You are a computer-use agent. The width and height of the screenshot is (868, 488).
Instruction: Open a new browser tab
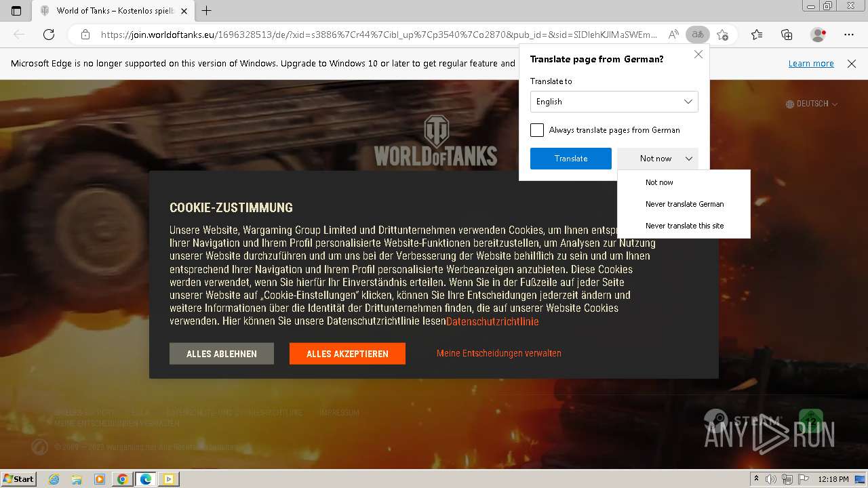click(x=207, y=11)
